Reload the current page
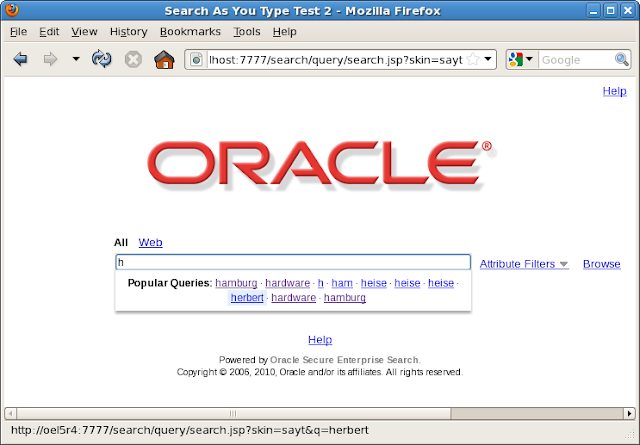The height and width of the screenshot is (445, 640). (x=102, y=60)
